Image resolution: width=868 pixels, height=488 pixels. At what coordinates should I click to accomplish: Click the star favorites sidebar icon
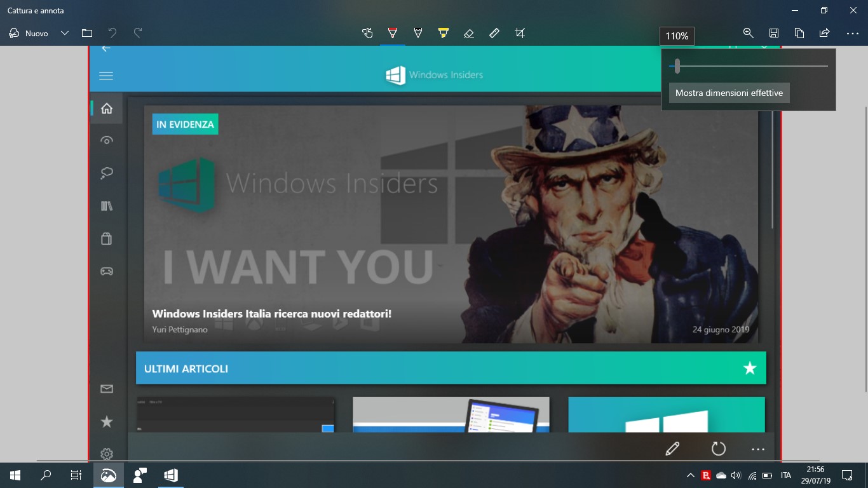coord(107,421)
